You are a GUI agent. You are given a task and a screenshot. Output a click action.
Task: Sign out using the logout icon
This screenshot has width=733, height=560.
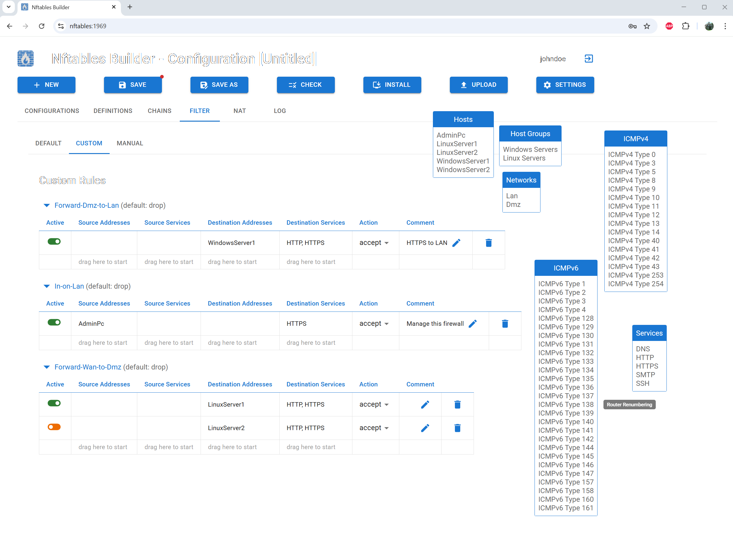point(589,59)
